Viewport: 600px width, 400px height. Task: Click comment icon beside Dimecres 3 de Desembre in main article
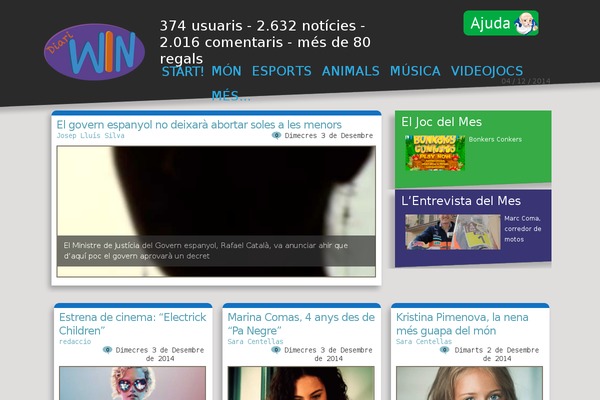pyautogui.click(x=276, y=136)
